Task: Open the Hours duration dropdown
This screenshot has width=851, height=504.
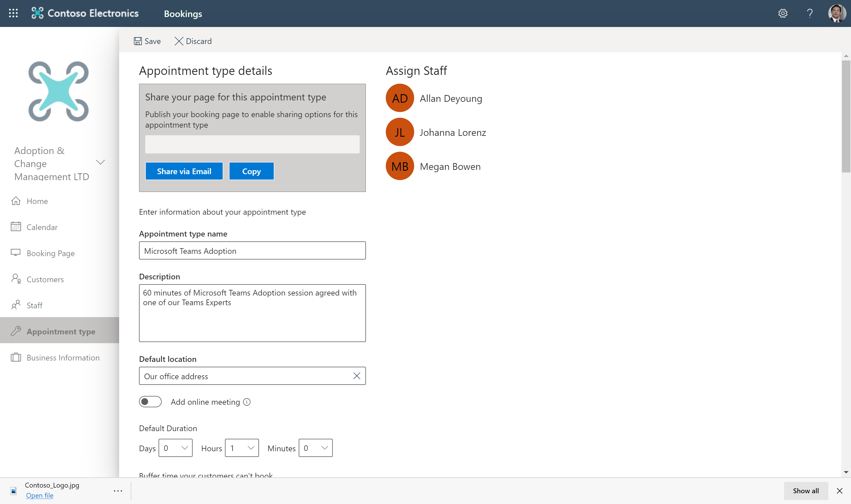Action: tap(242, 448)
